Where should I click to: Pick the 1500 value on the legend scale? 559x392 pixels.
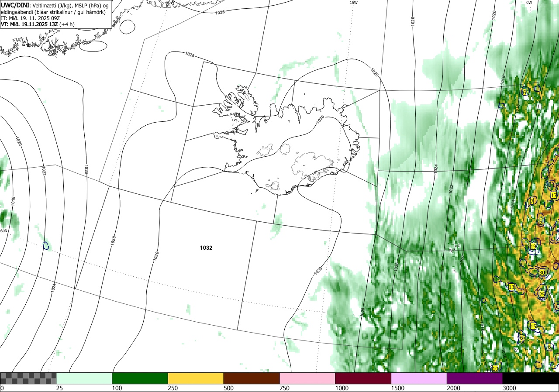coord(398,388)
